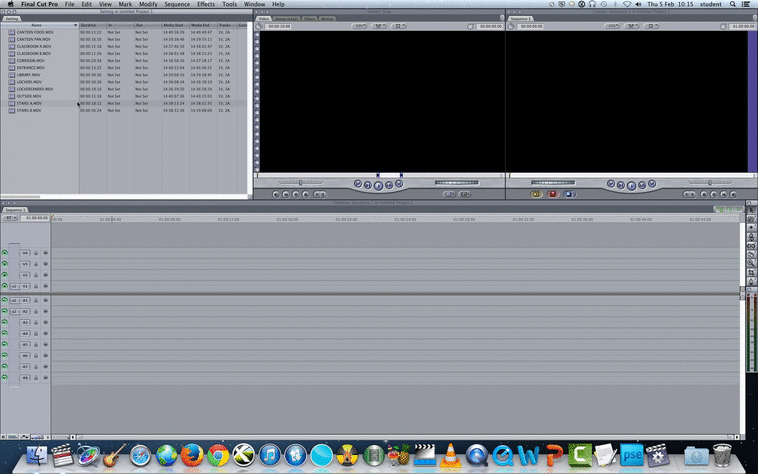Screen dimensions: 758x474
Task: Select the Edit Selection tool in palette
Action: pyautogui.click(x=751, y=219)
